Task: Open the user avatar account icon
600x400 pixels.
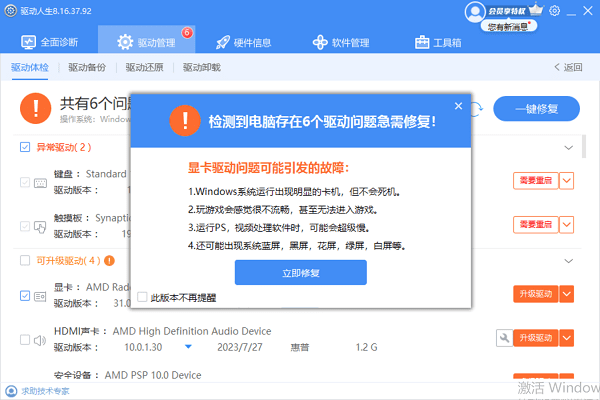Action: coord(475,12)
